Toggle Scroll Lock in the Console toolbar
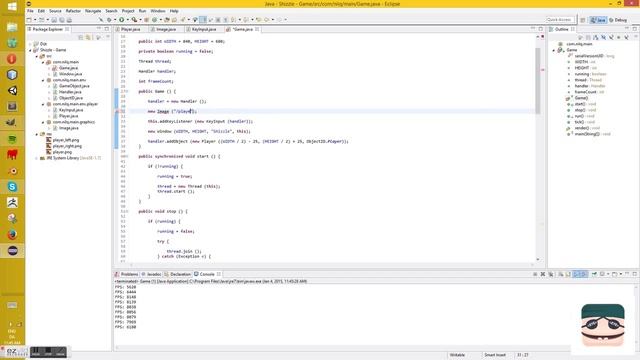 point(568,274)
